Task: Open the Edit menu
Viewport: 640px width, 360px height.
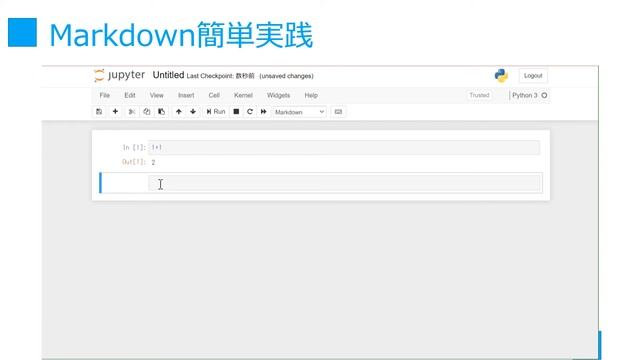Action: tap(130, 95)
